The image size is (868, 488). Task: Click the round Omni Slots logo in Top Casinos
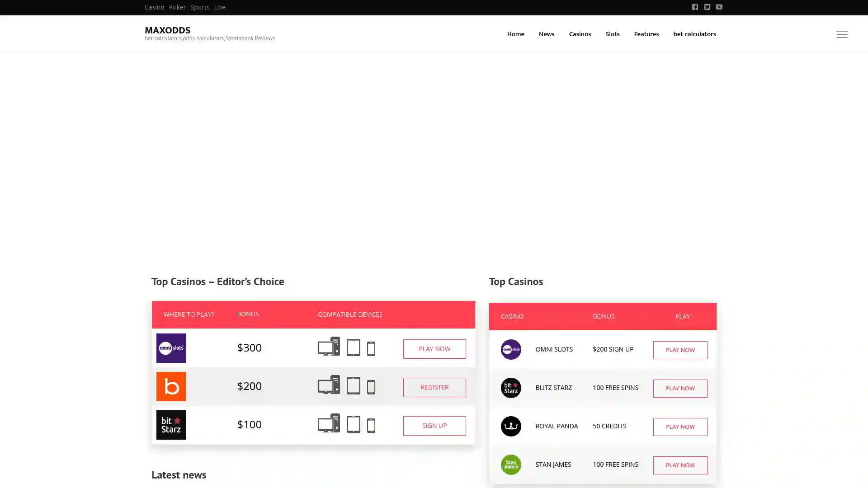tap(511, 349)
